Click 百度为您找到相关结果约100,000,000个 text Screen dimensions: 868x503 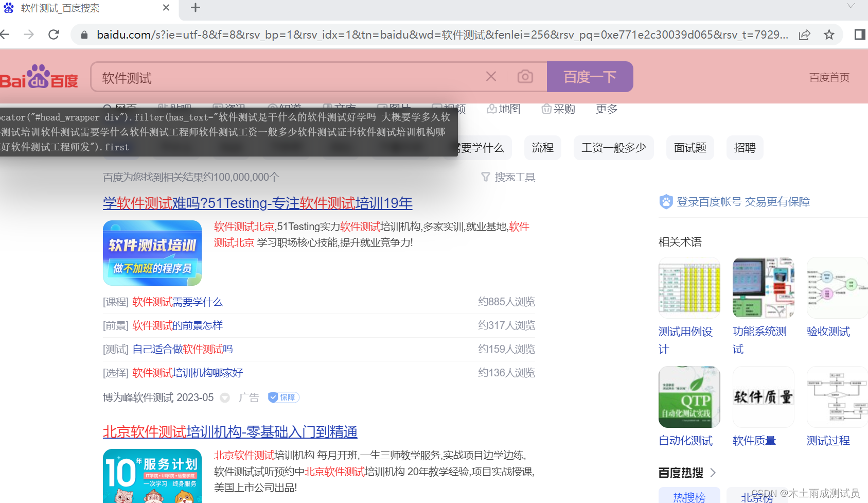(191, 177)
